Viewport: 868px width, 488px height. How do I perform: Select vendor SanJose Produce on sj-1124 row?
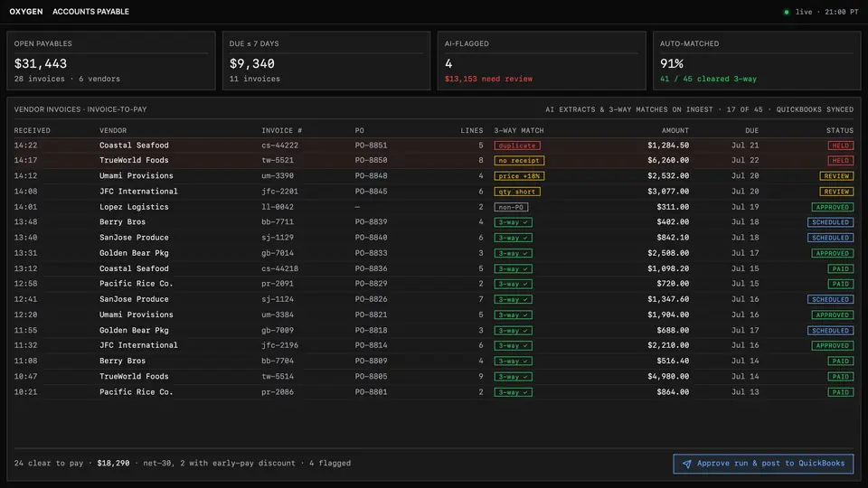coord(134,299)
